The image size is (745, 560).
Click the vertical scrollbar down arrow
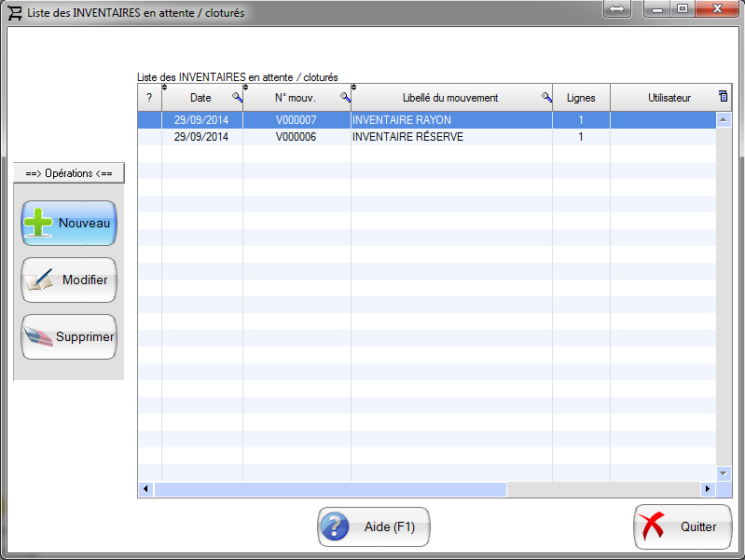click(724, 473)
